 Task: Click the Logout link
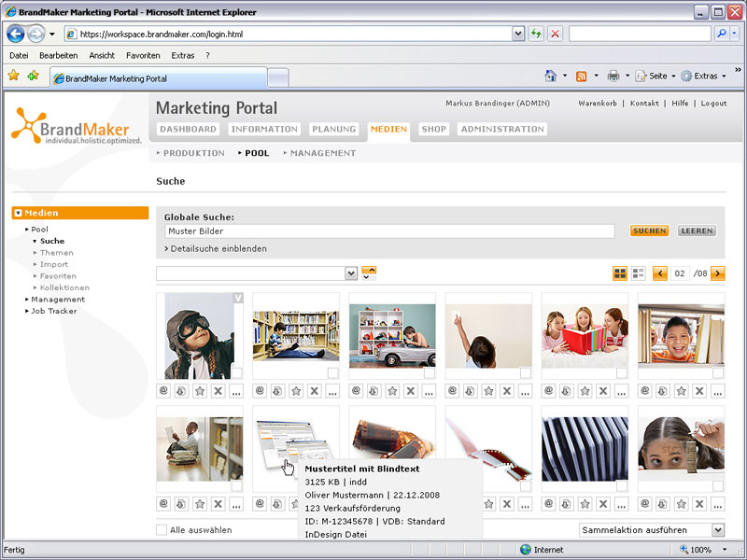(713, 104)
